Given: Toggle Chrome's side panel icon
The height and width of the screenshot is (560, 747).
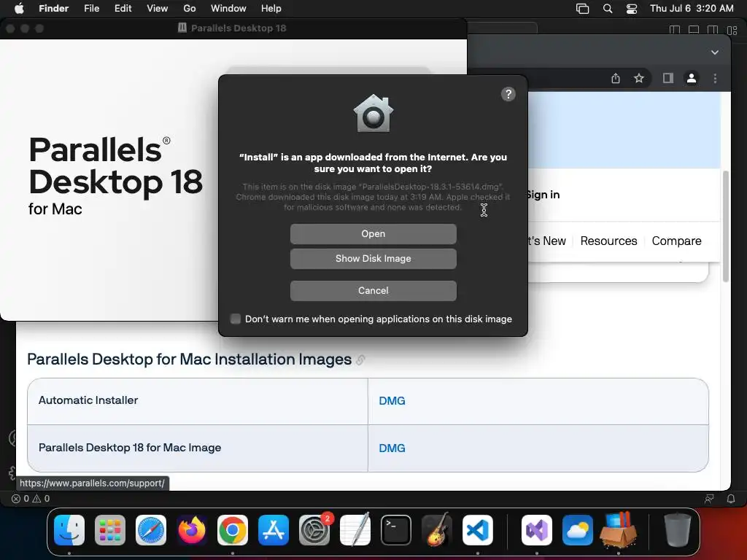Looking at the screenshot, I should point(668,78).
